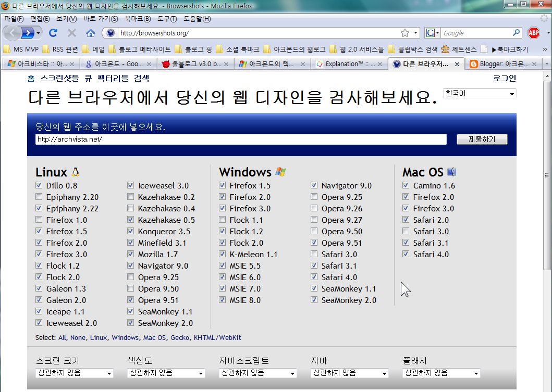Screen dimensions: 552x392
Task: Open the 플래시 dropdown
Action: coord(441,373)
